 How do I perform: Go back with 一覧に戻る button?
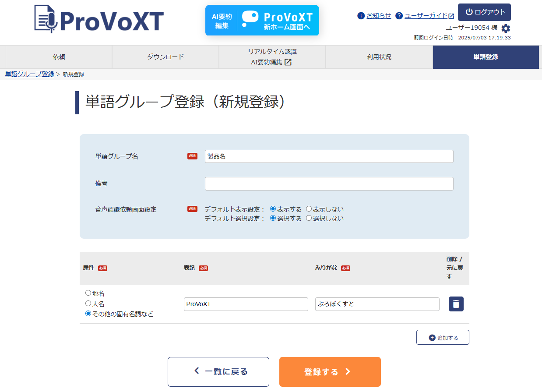(x=218, y=372)
